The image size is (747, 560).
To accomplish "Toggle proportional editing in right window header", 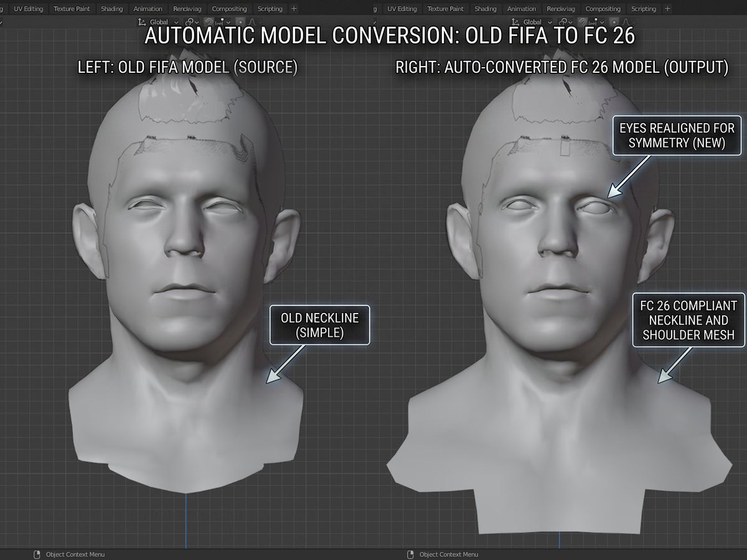I will pyautogui.click(x=614, y=22).
